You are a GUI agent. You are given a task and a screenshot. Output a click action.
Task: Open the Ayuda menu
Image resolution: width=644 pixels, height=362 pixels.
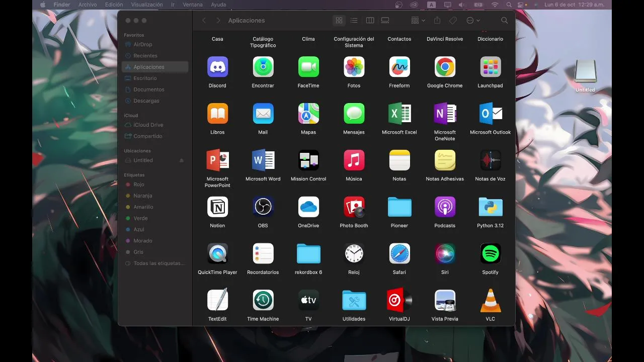coord(218,5)
